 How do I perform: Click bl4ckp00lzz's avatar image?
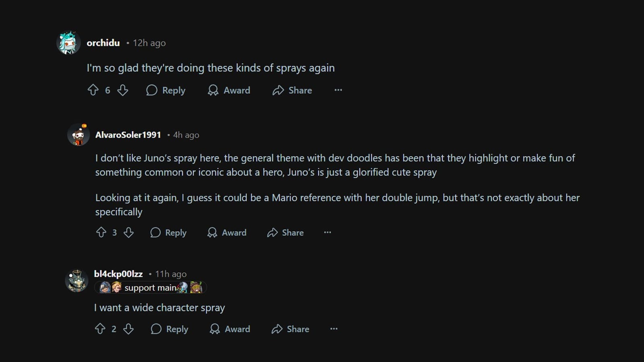(76, 280)
